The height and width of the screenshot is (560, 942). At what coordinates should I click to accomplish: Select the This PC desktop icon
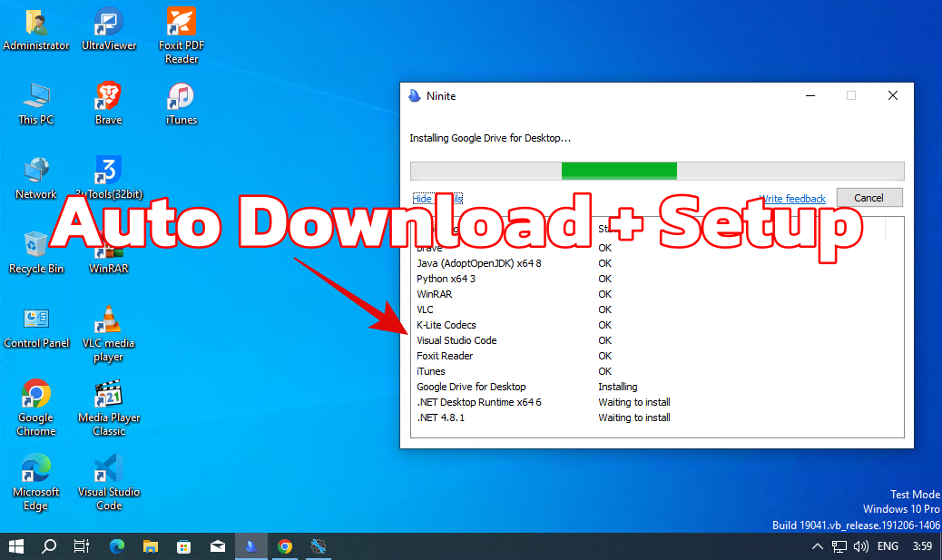point(36,104)
